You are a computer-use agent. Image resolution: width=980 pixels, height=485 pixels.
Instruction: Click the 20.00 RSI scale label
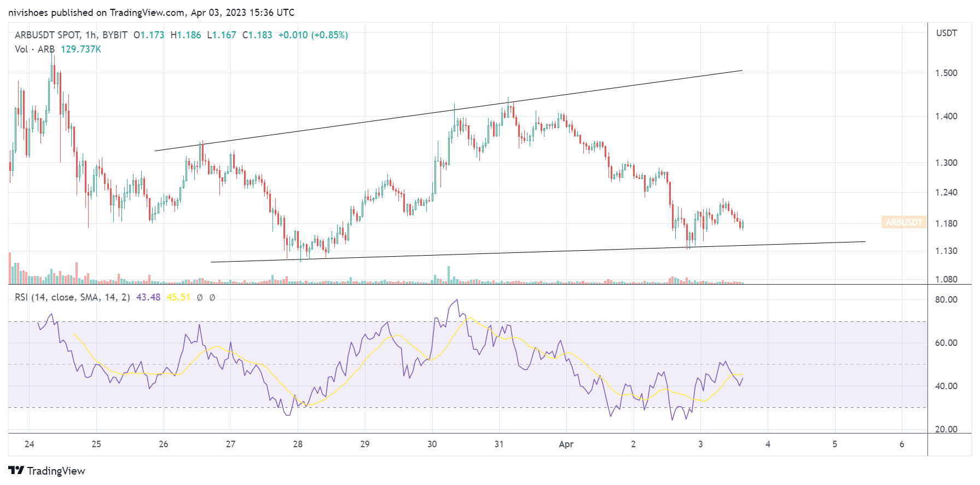coord(946,429)
